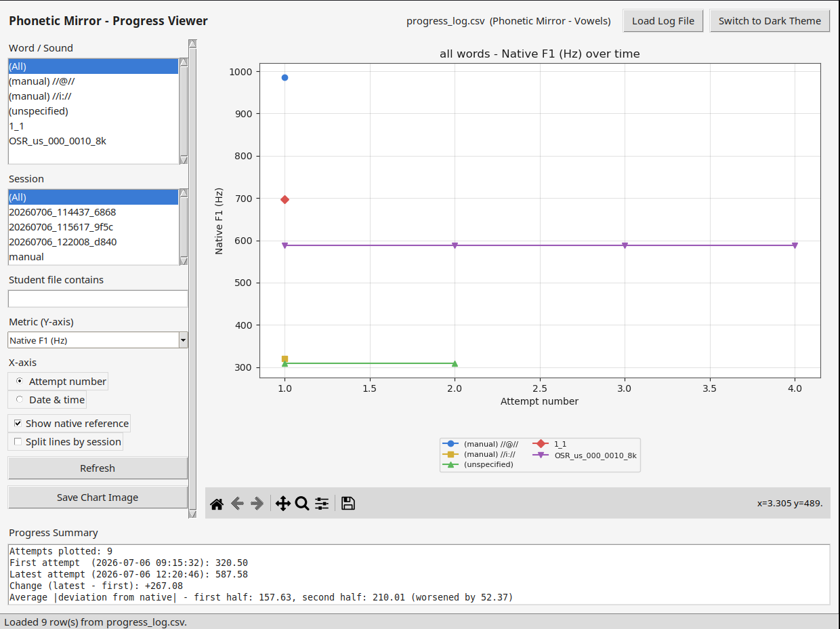Viewport: 840px width, 629px height.
Task: Click blue circle data point near 1000 Hz
Action: 285,78
